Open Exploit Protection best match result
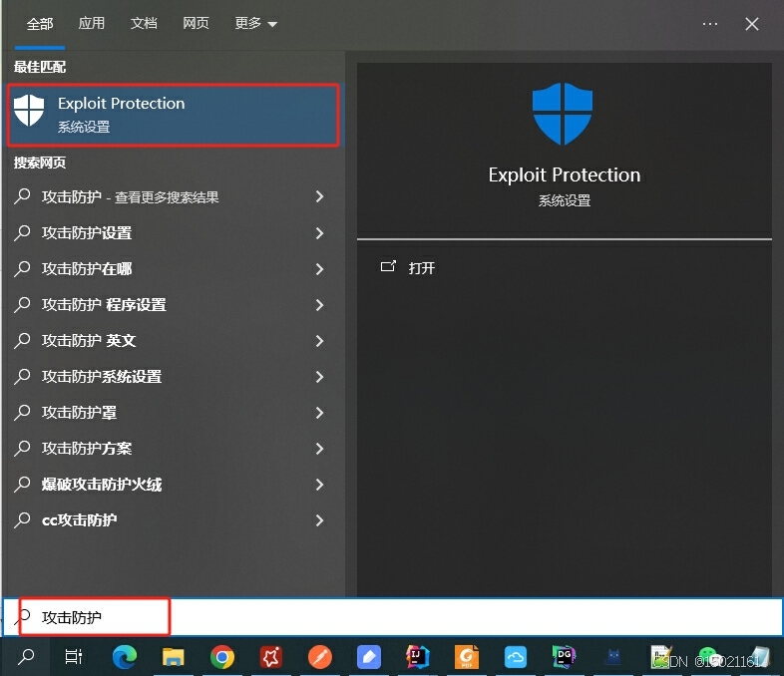Screen dimensions: 784x676 (173, 115)
